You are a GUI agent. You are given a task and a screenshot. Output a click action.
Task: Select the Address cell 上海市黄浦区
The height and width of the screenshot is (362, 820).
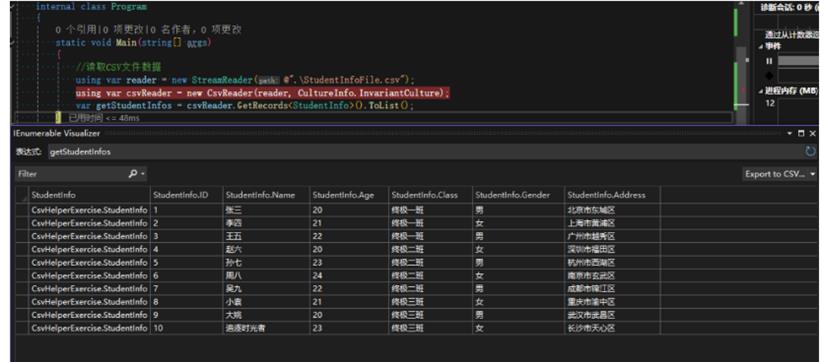(613, 223)
